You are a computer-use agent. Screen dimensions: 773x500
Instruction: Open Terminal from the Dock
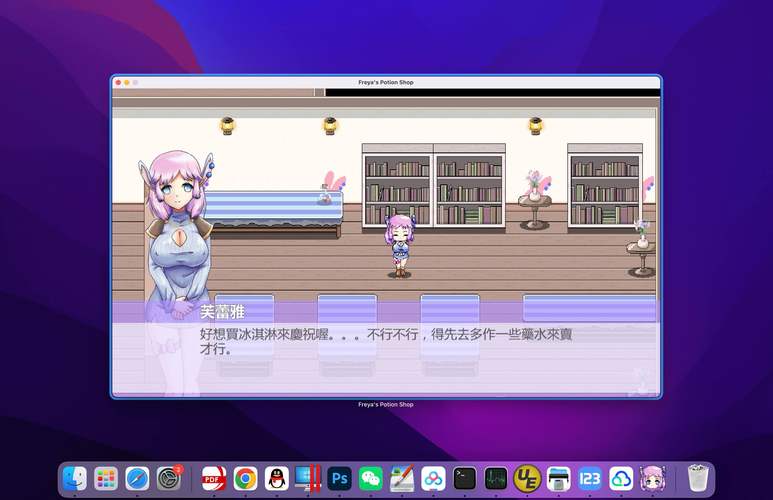(464, 478)
